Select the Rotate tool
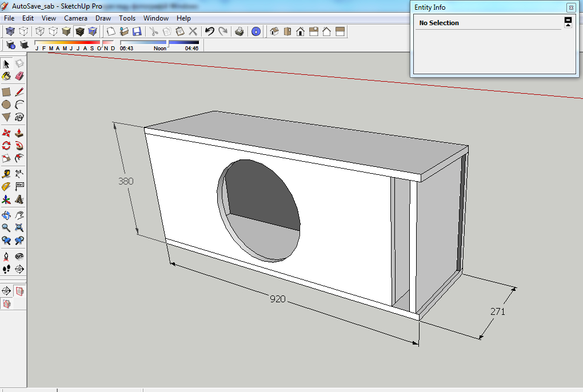 pos(6,146)
